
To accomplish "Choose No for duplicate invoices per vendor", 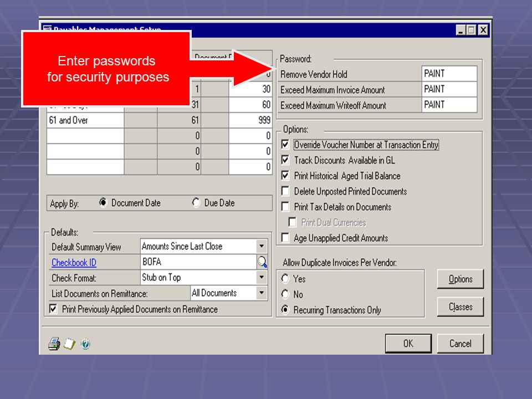I will [285, 294].
